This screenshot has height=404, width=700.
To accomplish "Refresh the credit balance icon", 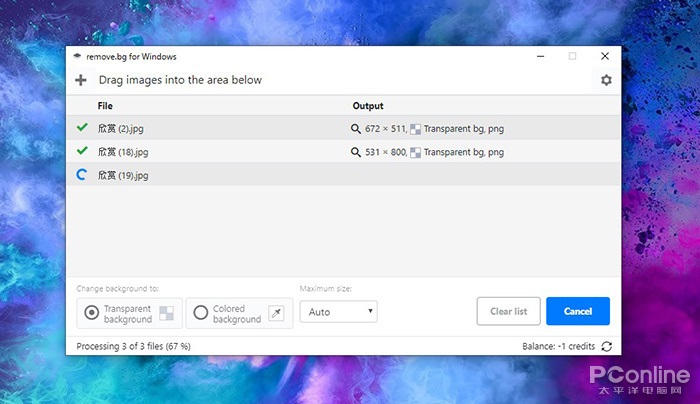I will tap(606, 346).
